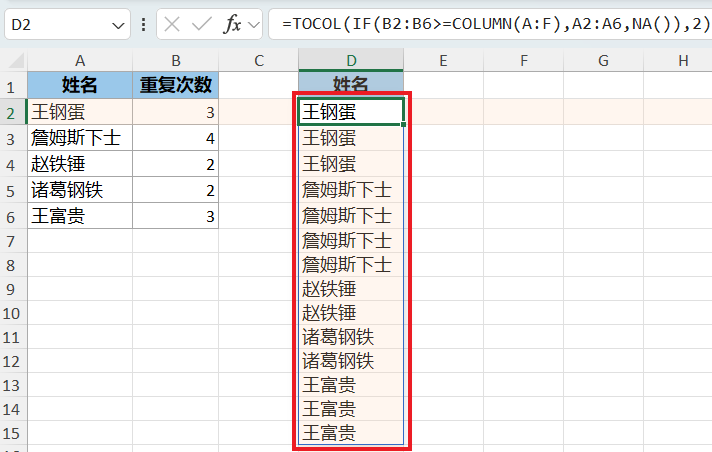Select column E header
The width and height of the screenshot is (712, 452).
[x=443, y=60]
